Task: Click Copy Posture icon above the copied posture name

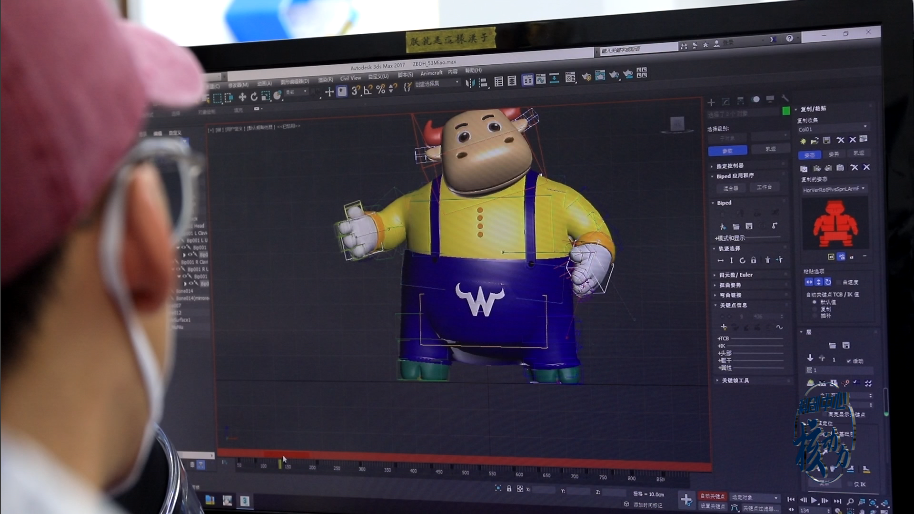Action: click(x=803, y=168)
